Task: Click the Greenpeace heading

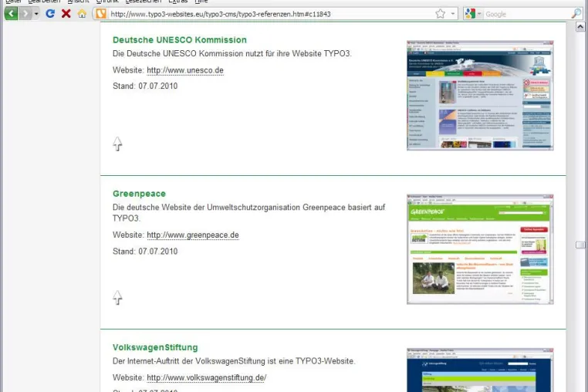Action: [139, 194]
